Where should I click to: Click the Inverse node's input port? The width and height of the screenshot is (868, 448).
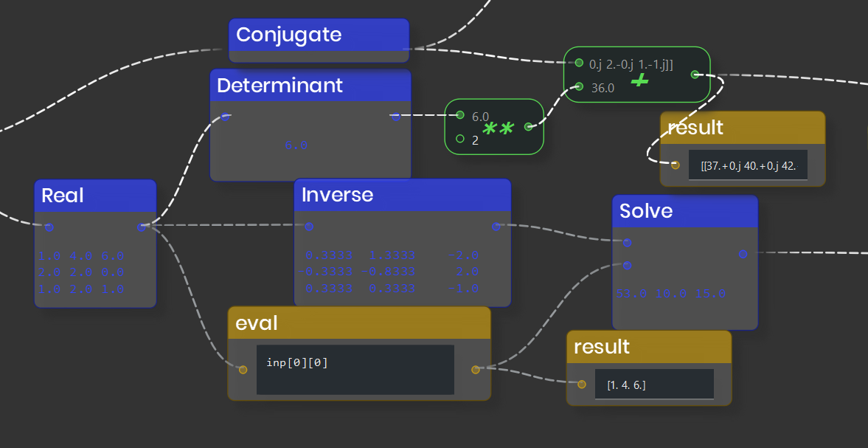309,227
